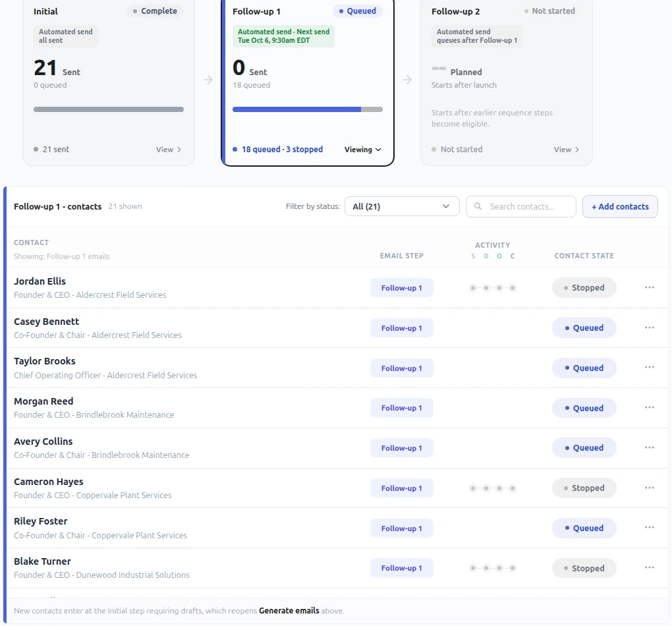672x626 pixels.
Task: Open more options for Riley Foster
Action: [x=650, y=528]
